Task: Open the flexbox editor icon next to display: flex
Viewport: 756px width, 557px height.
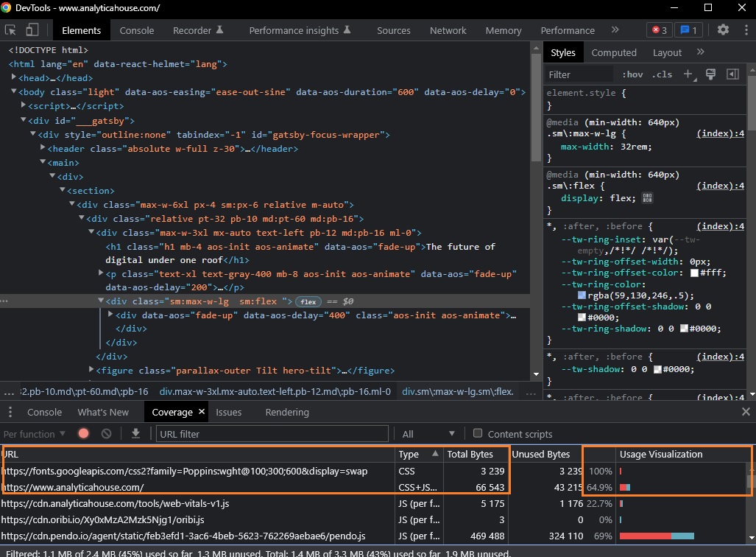Action: (647, 198)
